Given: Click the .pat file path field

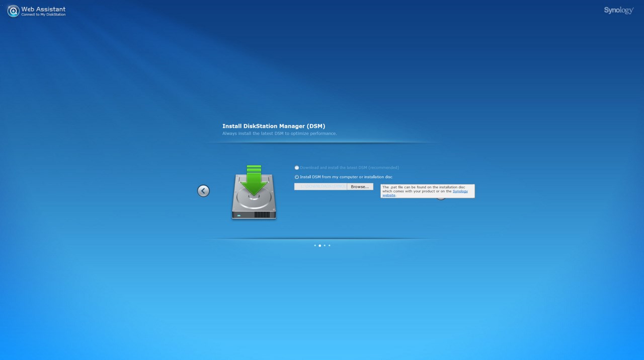Looking at the screenshot, I should [x=320, y=187].
